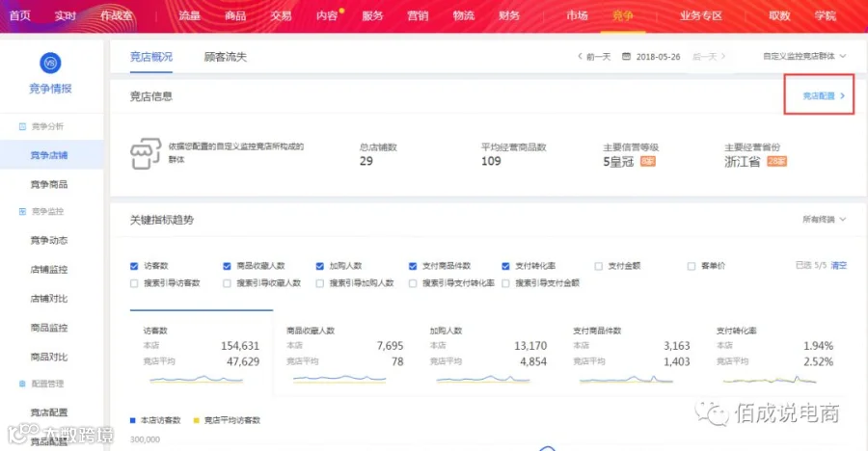Screen dimensions: 868x451
Task: Enable the 支付金额 checkbox
Action: click(598, 266)
